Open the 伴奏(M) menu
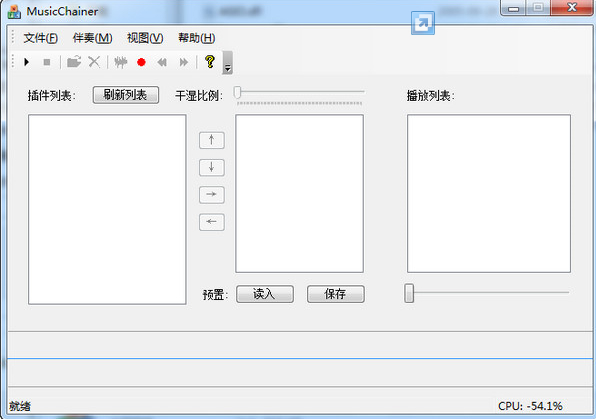 pos(92,38)
